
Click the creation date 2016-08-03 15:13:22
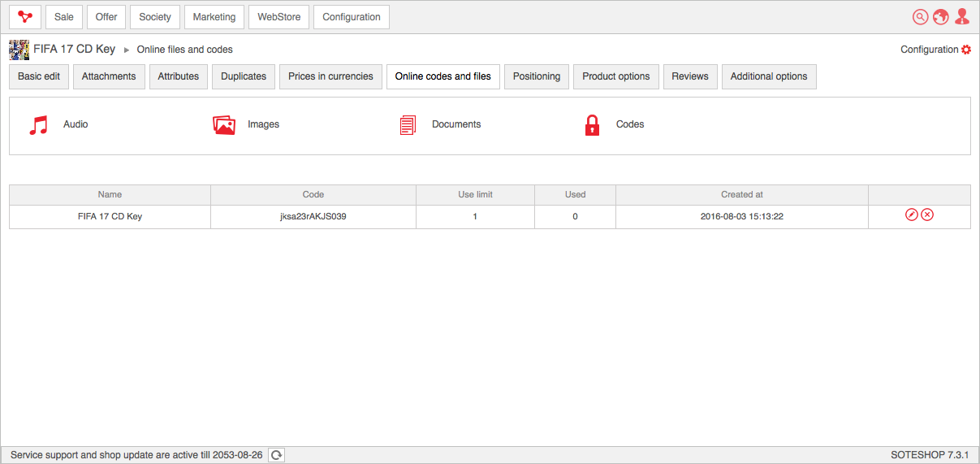click(x=742, y=217)
